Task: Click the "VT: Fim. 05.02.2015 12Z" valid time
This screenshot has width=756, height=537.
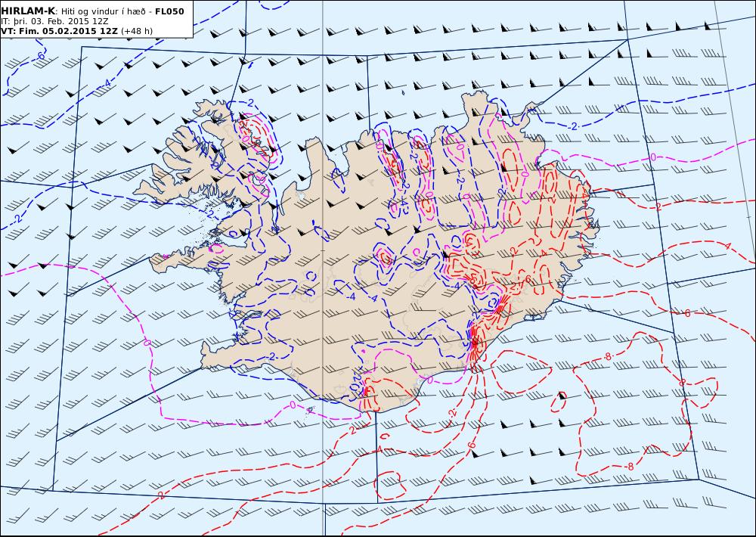Action: 59,31
